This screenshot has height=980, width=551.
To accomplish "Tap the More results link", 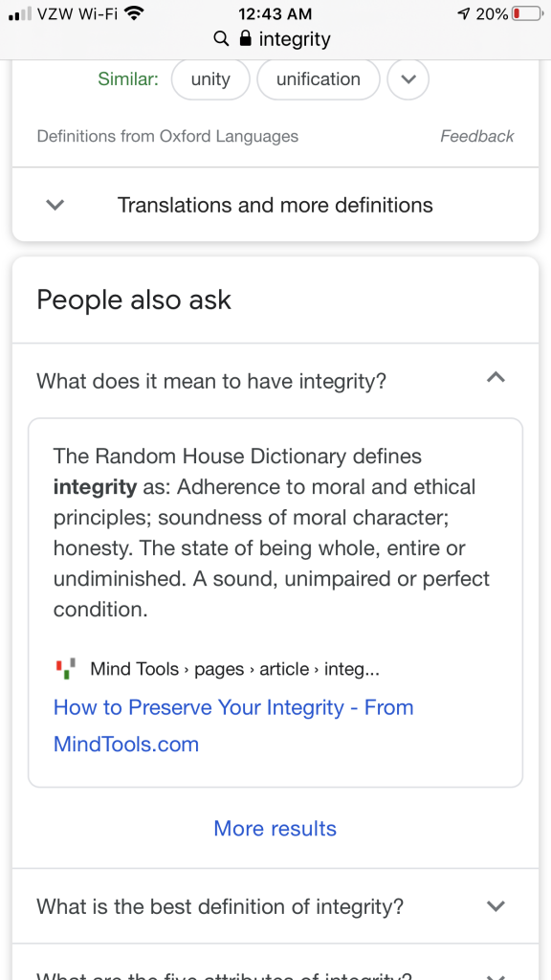I will click(x=275, y=828).
